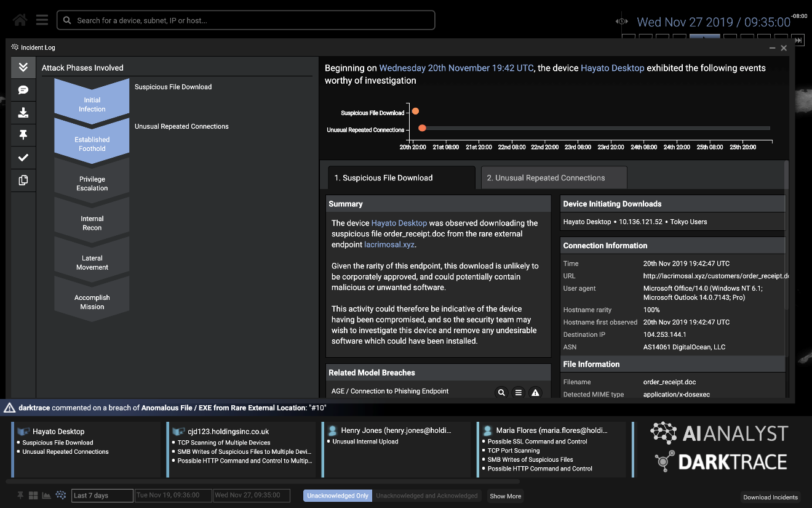Select Unacknowledged Only filter
The width and height of the screenshot is (812, 508).
pyautogui.click(x=338, y=496)
